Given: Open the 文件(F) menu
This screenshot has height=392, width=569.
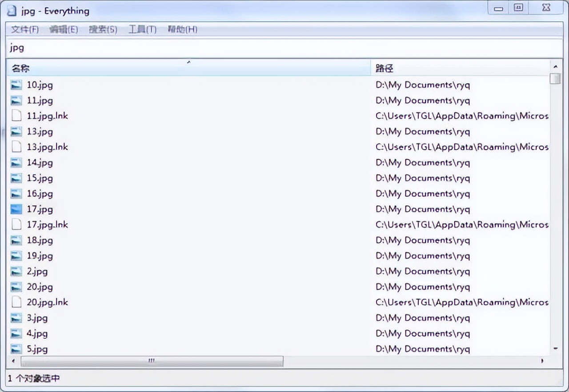Looking at the screenshot, I should point(25,29).
